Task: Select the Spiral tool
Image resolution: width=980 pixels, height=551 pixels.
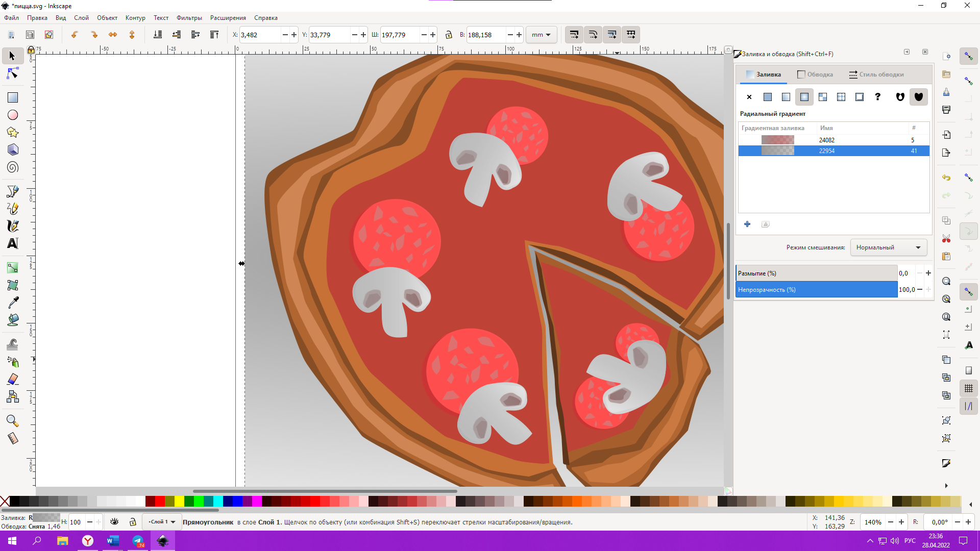Action: click(x=13, y=167)
